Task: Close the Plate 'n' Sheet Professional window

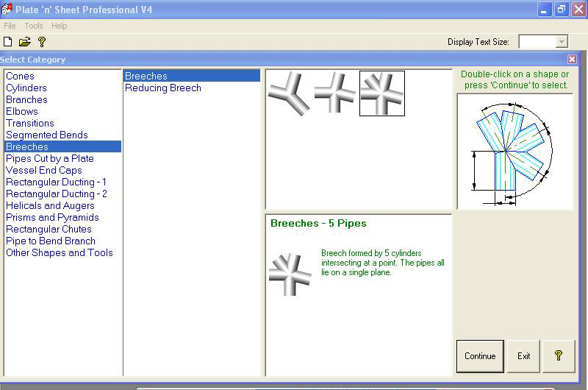Action: click(x=578, y=10)
